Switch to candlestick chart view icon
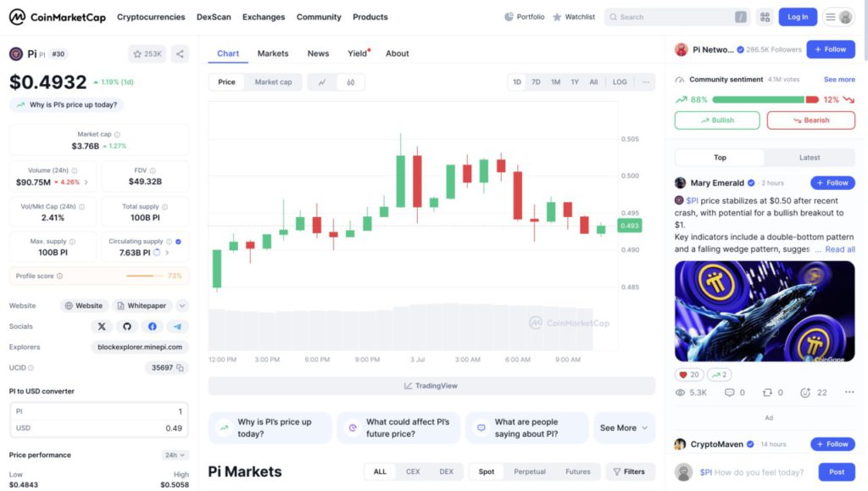The image size is (868, 491). pyautogui.click(x=350, y=82)
